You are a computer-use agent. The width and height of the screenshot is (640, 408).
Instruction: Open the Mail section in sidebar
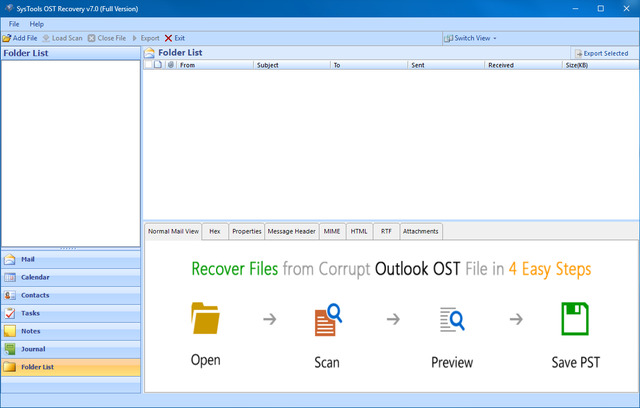70,259
